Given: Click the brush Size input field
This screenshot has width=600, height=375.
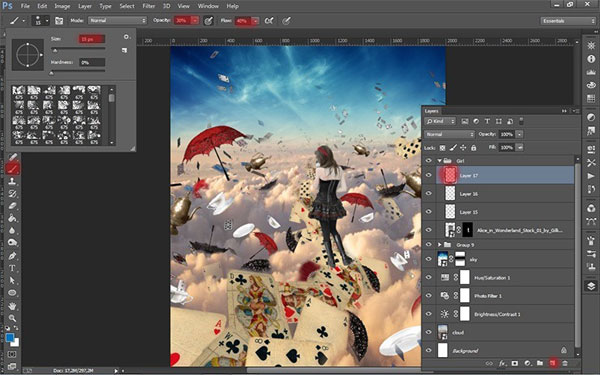Looking at the screenshot, I should click(91, 39).
